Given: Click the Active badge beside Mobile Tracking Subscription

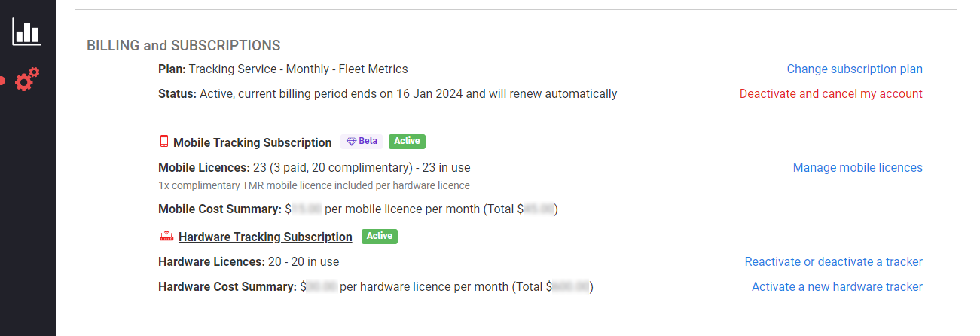Looking at the screenshot, I should [408, 142].
